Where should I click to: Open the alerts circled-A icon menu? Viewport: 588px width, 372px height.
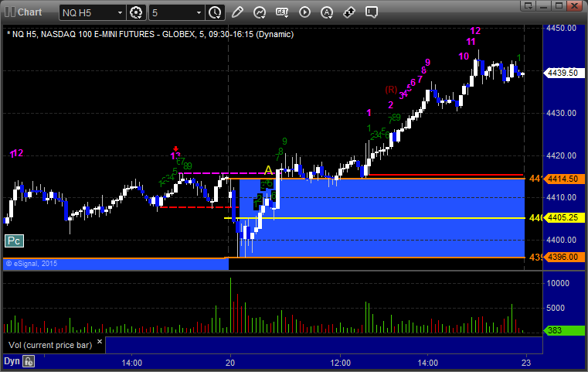tap(327, 12)
